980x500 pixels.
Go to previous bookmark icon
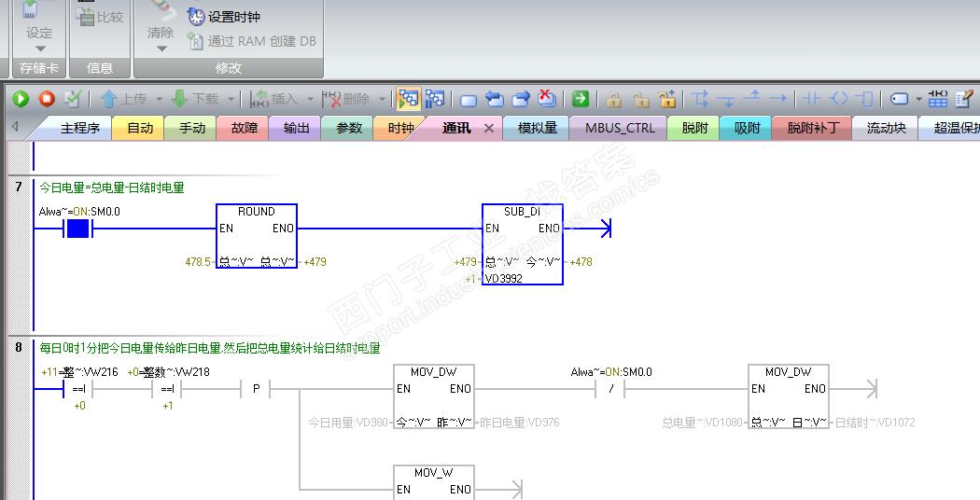click(495, 99)
